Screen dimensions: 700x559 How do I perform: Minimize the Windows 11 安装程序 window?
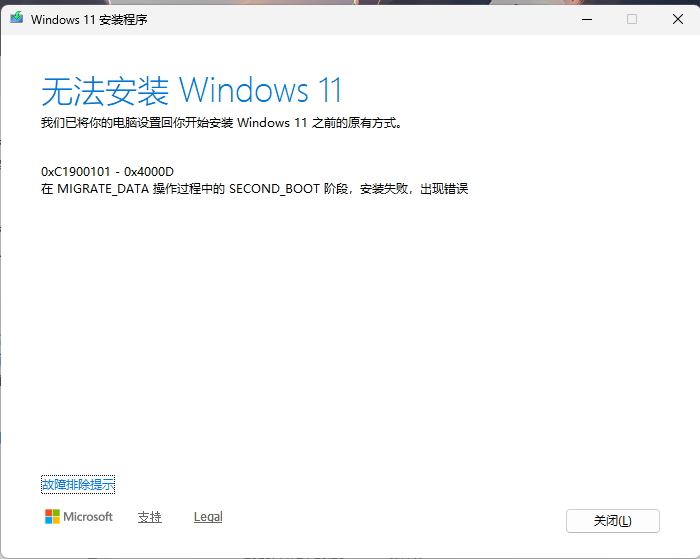point(587,19)
